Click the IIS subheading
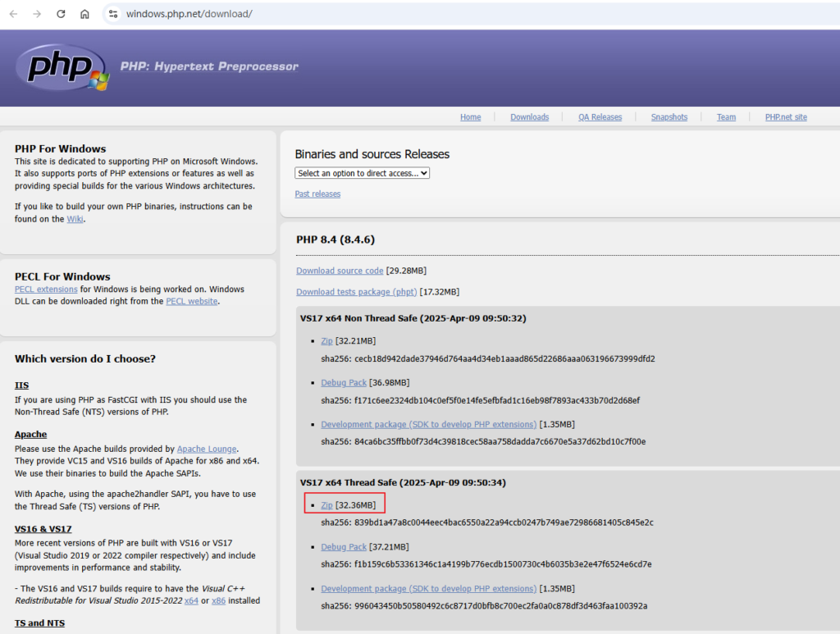 [22, 385]
